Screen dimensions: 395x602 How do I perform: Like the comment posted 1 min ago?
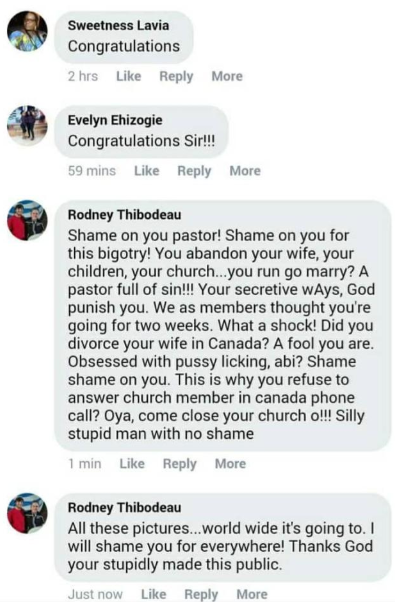click(132, 463)
